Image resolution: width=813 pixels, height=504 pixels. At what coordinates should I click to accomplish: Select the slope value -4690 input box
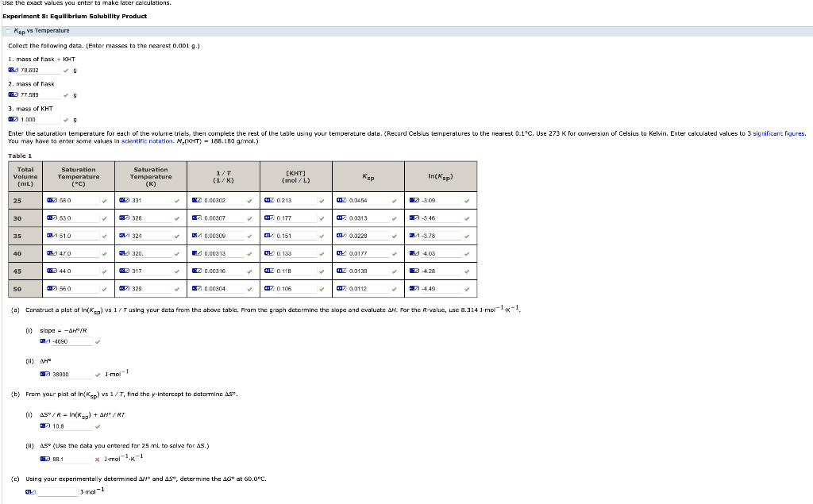[72, 341]
